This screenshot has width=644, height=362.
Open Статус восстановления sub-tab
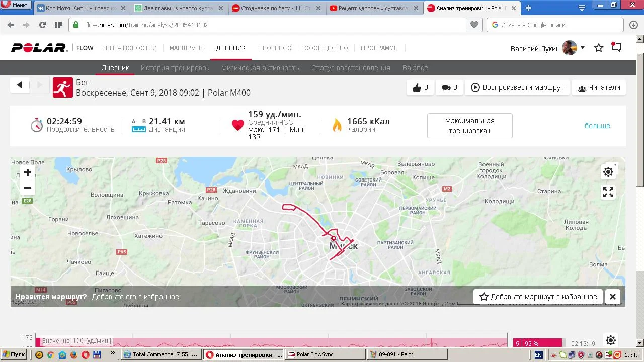pos(351,68)
